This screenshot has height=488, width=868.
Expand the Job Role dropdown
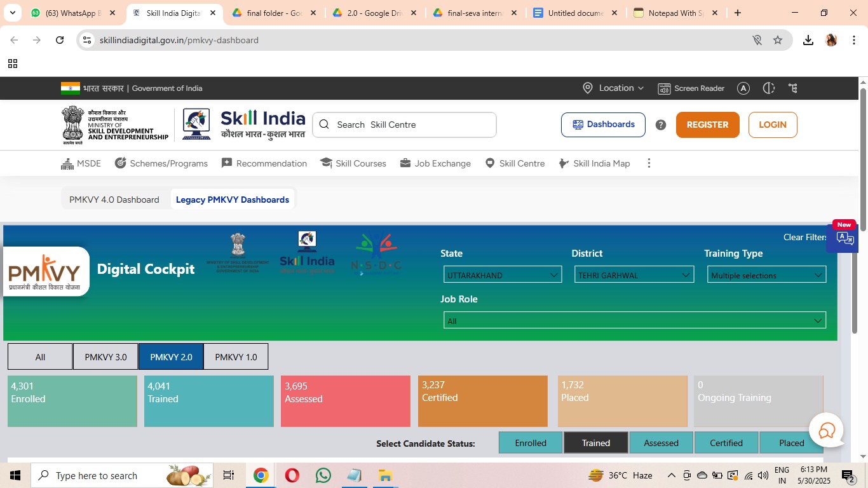tap(635, 320)
